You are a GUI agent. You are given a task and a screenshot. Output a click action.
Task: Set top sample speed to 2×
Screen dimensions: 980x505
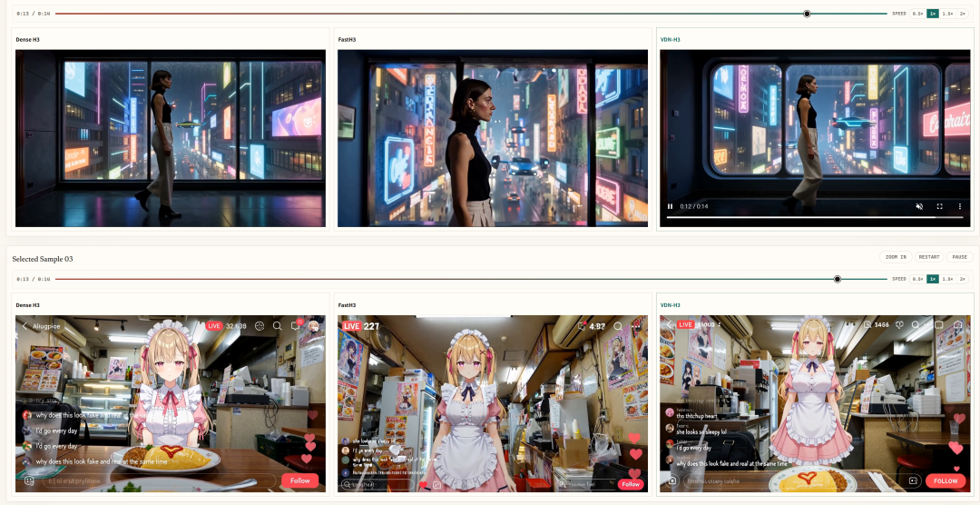(963, 14)
